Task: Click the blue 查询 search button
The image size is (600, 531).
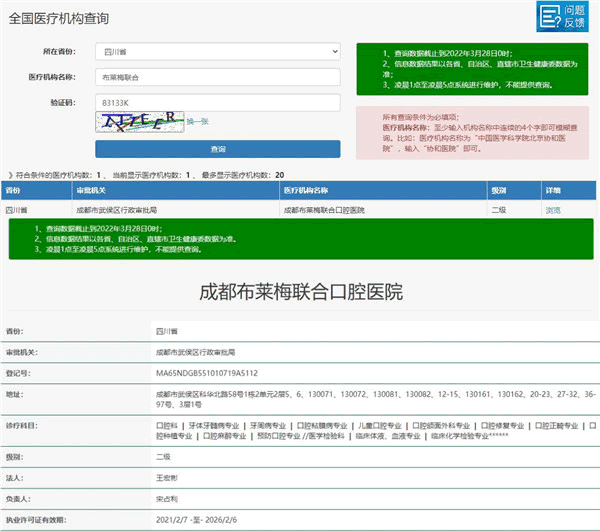Action: pyautogui.click(x=218, y=149)
